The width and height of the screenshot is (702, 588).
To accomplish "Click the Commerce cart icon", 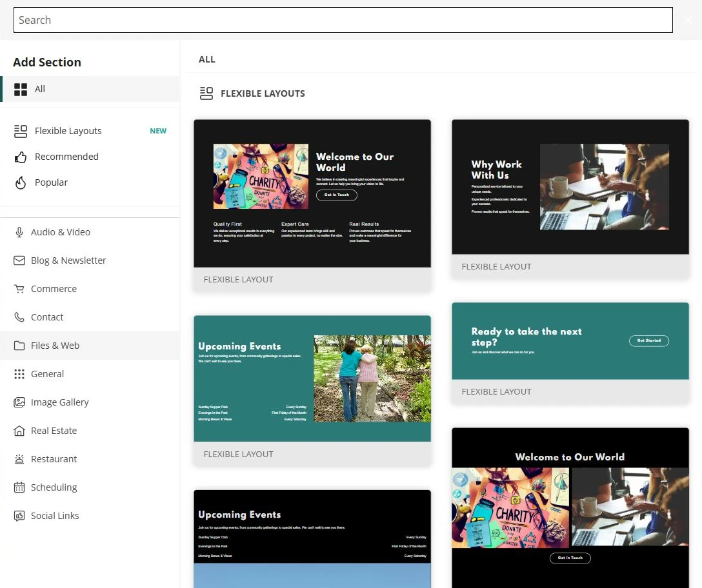I will (19, 289).
